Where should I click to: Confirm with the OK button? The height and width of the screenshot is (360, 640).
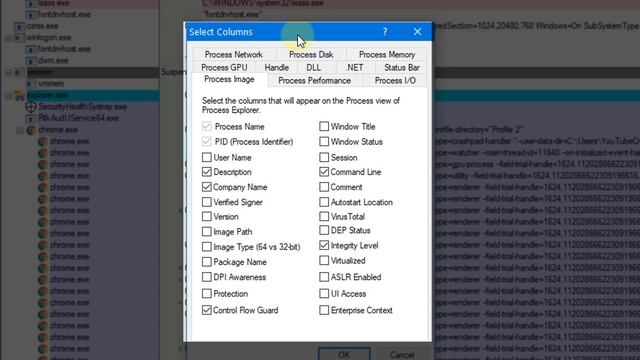coord(344,354)
